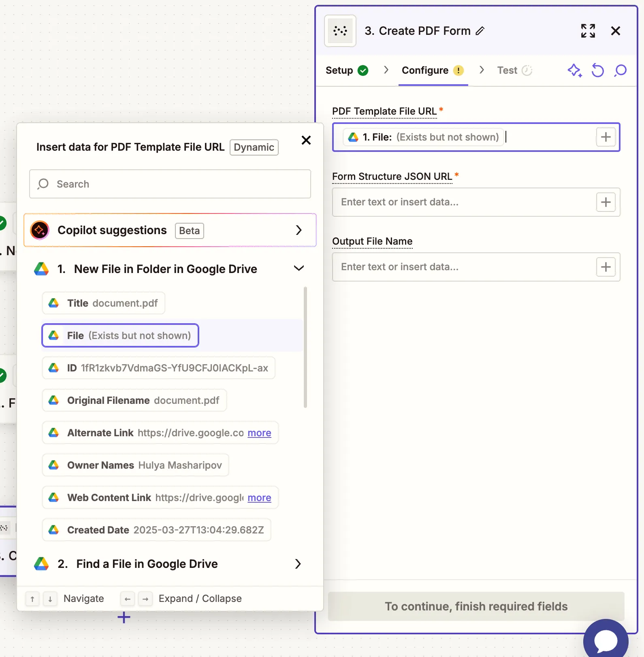Collapse New File in Folder section
The image size is (644, 657).
pyautogui.click(x=299, y=269)
